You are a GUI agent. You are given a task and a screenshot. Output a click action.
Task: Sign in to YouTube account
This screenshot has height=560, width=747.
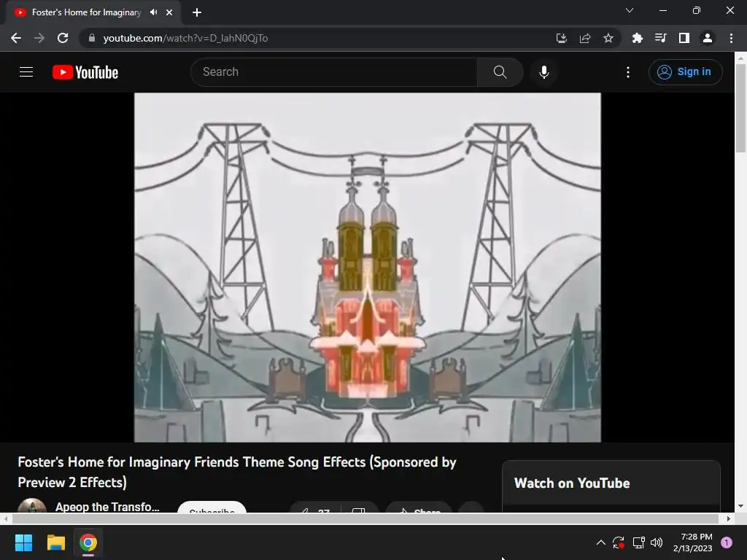point(685,72)
